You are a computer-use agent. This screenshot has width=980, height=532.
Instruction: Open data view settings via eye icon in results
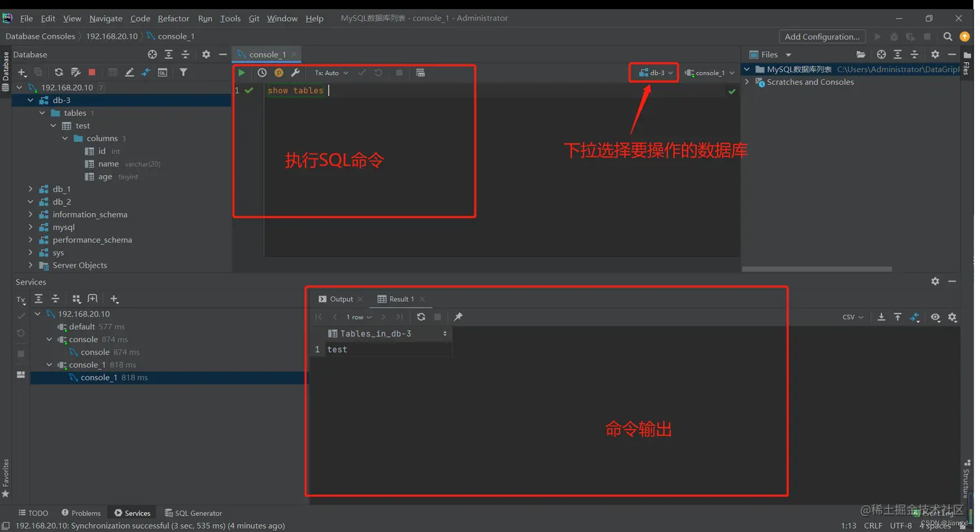click(935, 318)
